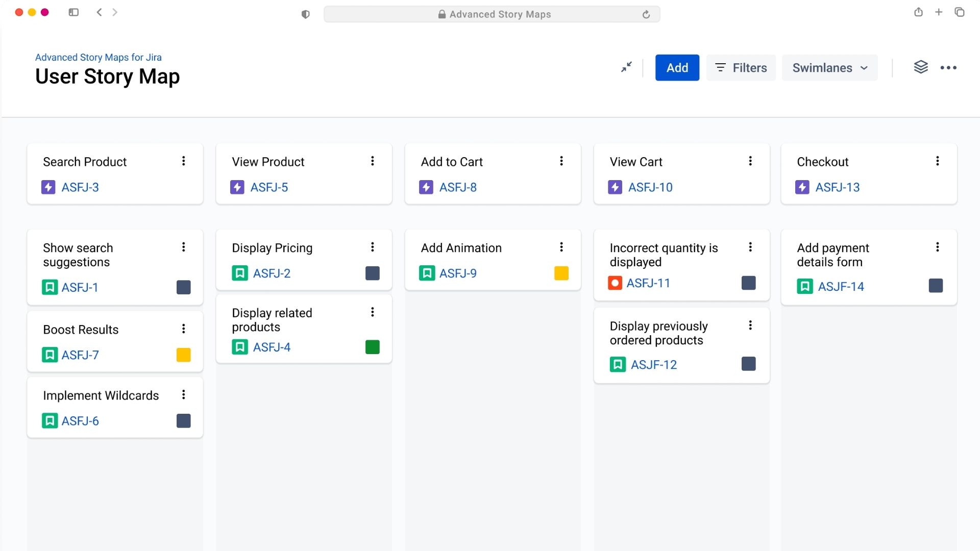980x551 pixels.
Task: Open the Filters panel
Action: click(741, 67)
